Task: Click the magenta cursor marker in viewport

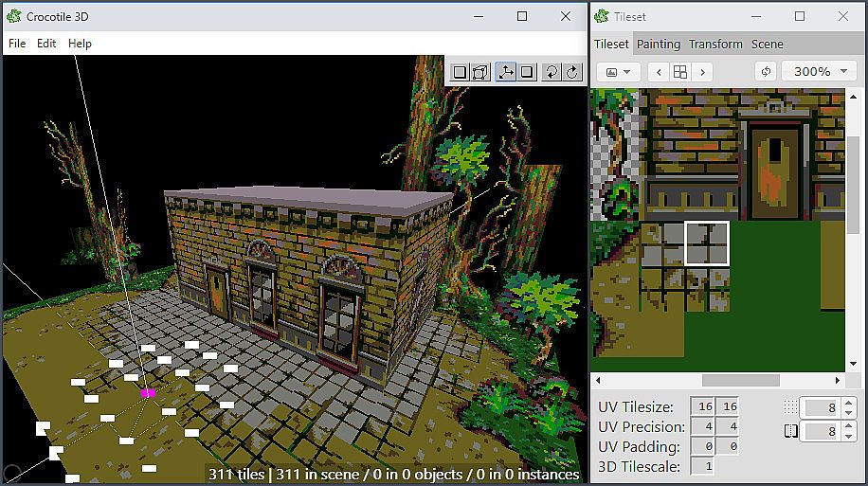Action: click(148, 393)
